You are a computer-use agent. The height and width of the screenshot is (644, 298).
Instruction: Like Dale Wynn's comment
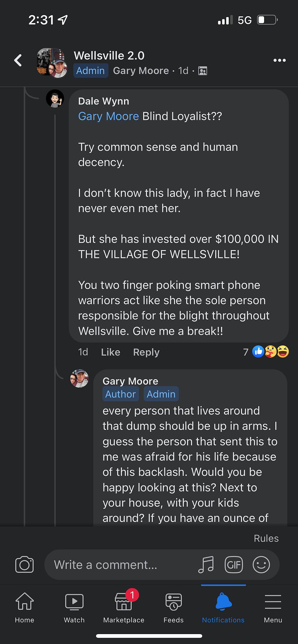(111, 352)
